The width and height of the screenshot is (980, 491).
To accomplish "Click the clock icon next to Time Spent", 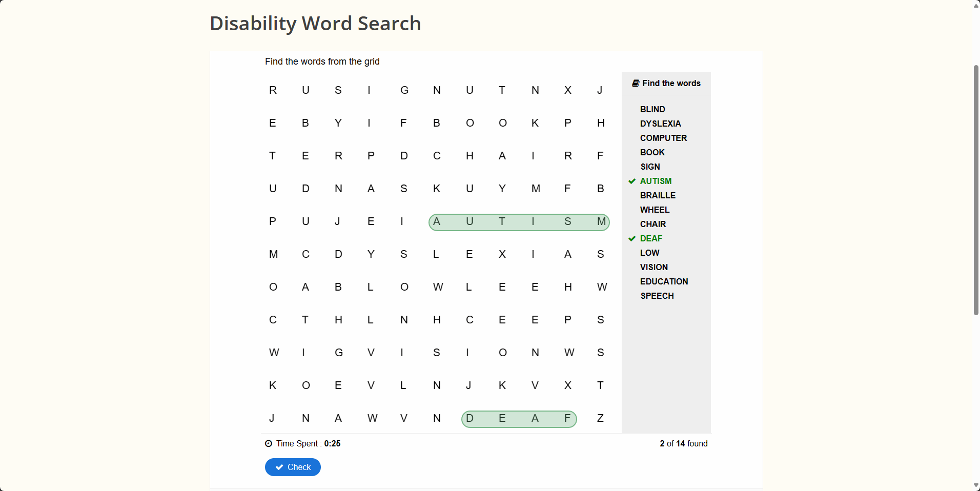I will pos(268,443).
